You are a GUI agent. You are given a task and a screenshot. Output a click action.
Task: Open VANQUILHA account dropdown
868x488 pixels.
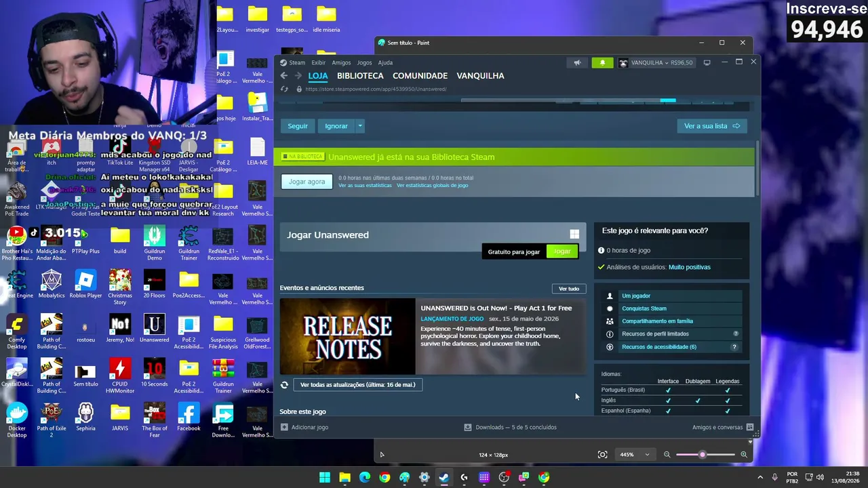click(x=656, y=63)
